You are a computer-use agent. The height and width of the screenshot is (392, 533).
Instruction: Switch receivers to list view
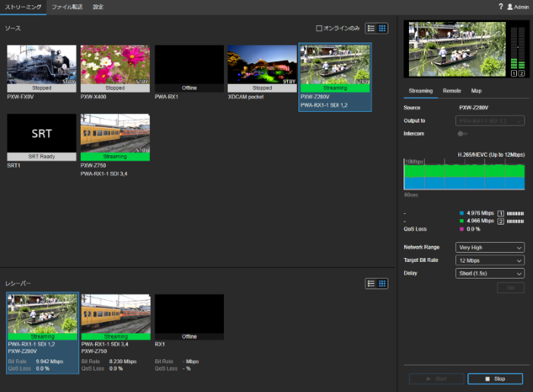(x=371, y=283)
